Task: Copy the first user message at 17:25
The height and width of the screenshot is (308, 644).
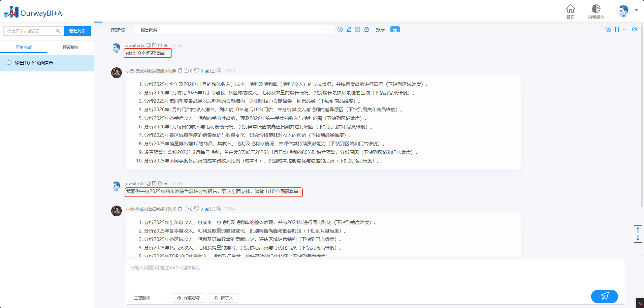Action: 149,45
